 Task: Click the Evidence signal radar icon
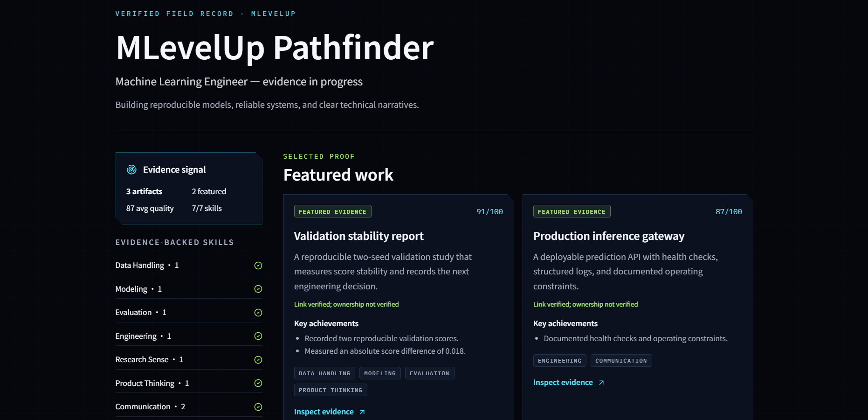point(131,169)
